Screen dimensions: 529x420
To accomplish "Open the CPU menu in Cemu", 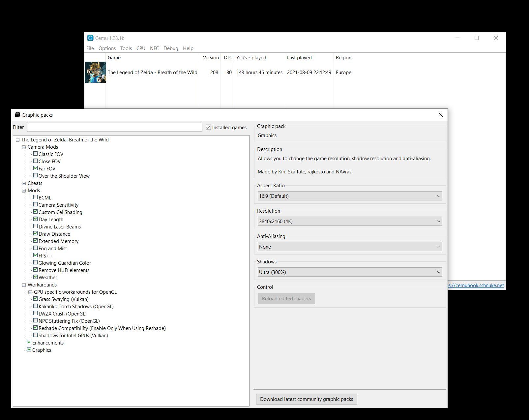I will [141, 48].
